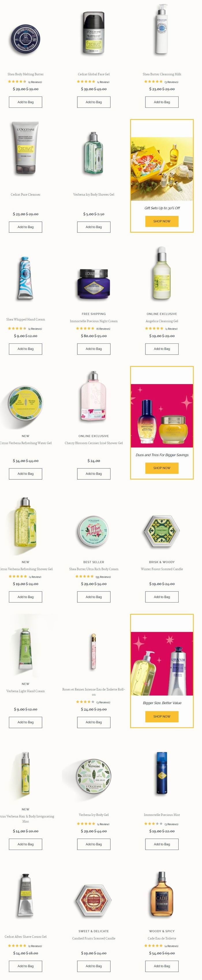
Task: Add Verbena Light Hand Cream to bag
Action: click(x=25, y=722)
